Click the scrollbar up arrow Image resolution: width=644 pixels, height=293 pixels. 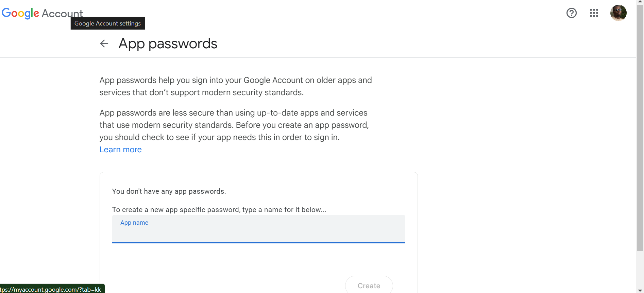pyautogui.click(x=640, y=2)
